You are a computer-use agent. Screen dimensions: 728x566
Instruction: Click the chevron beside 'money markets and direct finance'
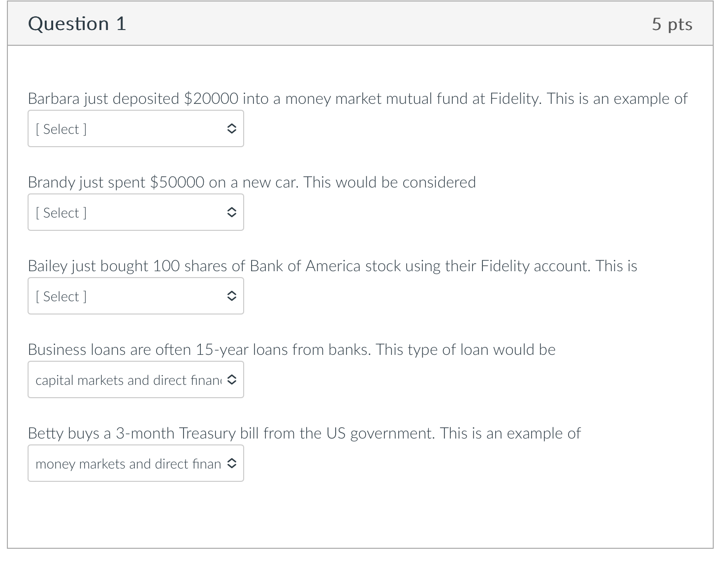[232, 463]
